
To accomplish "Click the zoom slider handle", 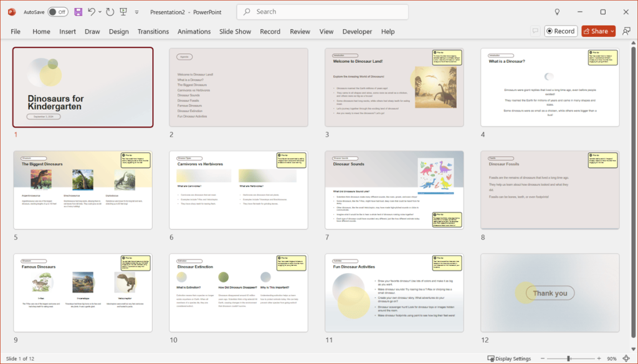I will click(x=569, y=358).
